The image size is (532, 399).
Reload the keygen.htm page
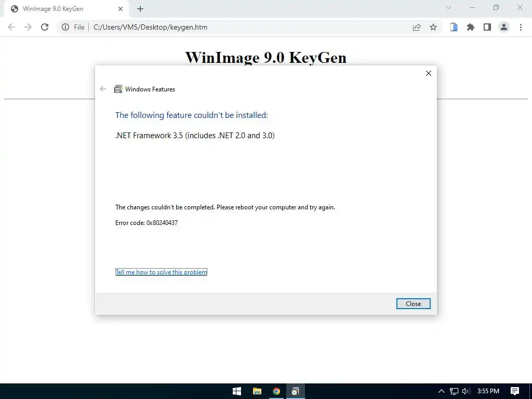click(x=45, y=27)
